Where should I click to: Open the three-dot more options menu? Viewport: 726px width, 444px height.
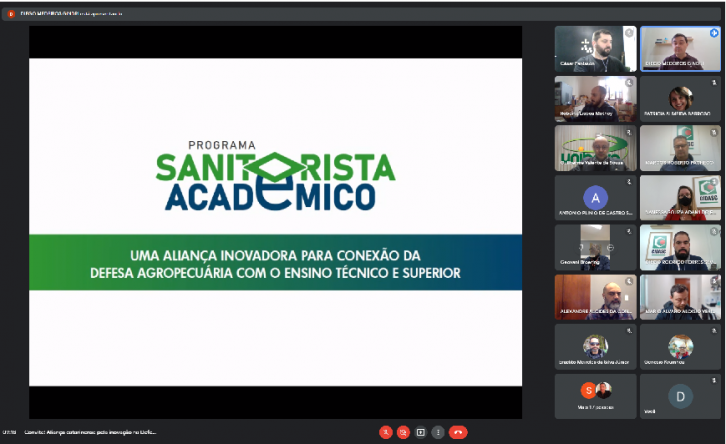(x=438, y=432)
